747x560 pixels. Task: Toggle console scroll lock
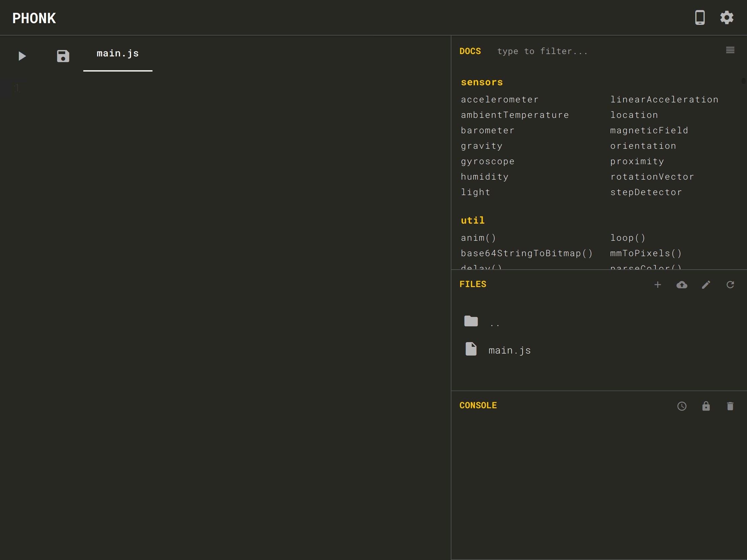tap(706, 406)
